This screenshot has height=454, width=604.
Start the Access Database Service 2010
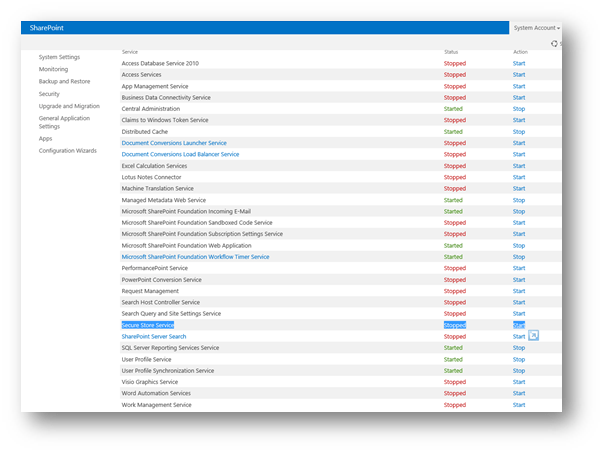(519, 63)
